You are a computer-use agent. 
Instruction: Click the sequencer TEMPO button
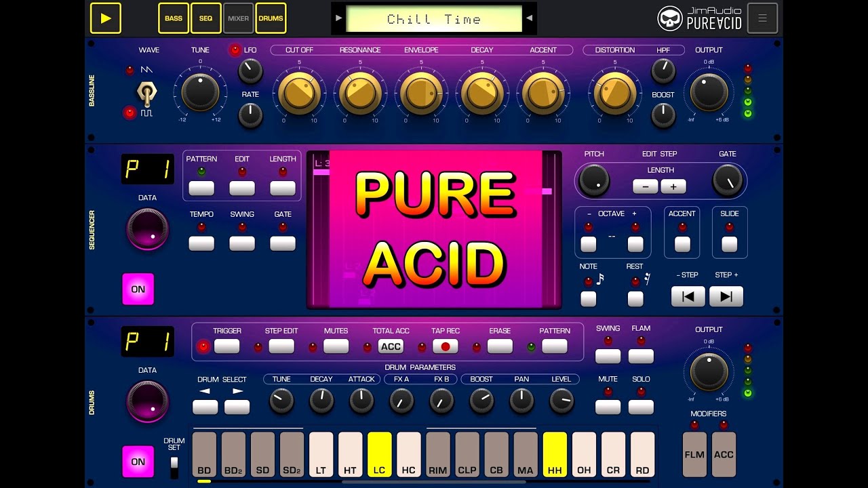coord(201,243)
